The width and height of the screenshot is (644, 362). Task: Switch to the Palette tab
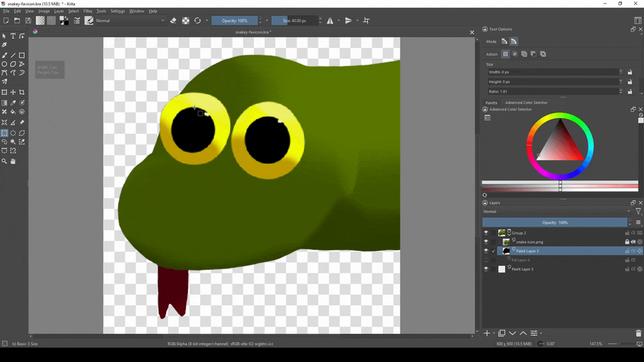[x=492, y=103]
